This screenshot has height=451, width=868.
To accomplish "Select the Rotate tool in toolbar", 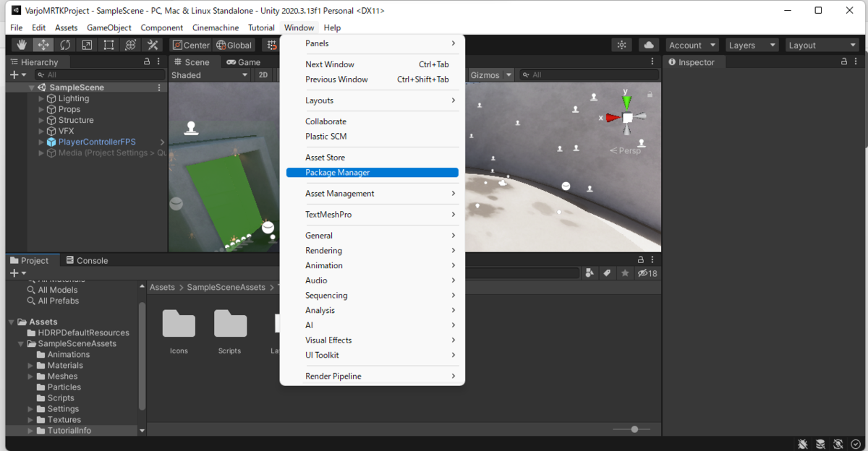I will [65, 45].
